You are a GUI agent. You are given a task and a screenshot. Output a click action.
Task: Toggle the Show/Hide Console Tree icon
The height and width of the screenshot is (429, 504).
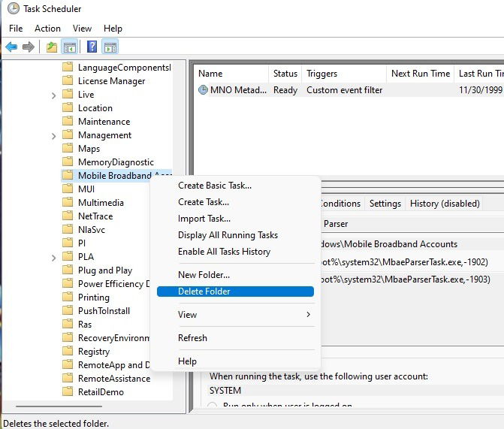pyautogui.click(x=70, y=47)
